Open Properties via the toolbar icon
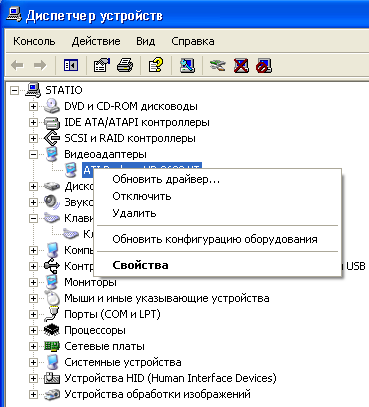The width and height of the screenshot is (369, 407). pyautogui.click(x=102, y=65)
